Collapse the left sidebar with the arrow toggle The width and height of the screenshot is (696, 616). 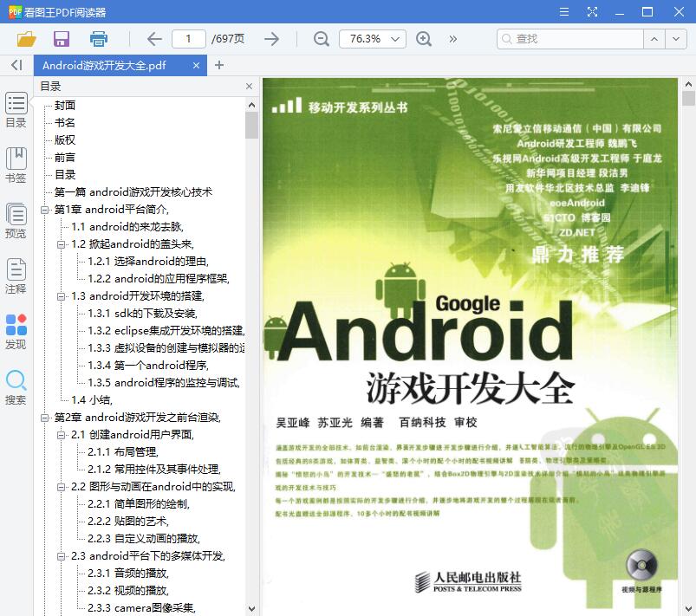click(15, 65)
